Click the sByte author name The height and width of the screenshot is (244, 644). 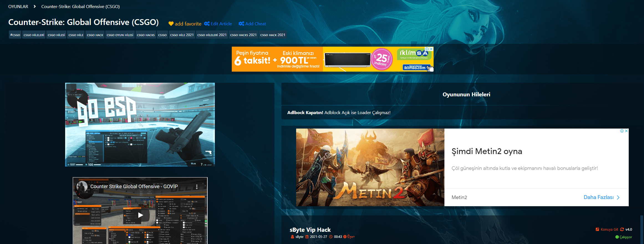(299, 237)
